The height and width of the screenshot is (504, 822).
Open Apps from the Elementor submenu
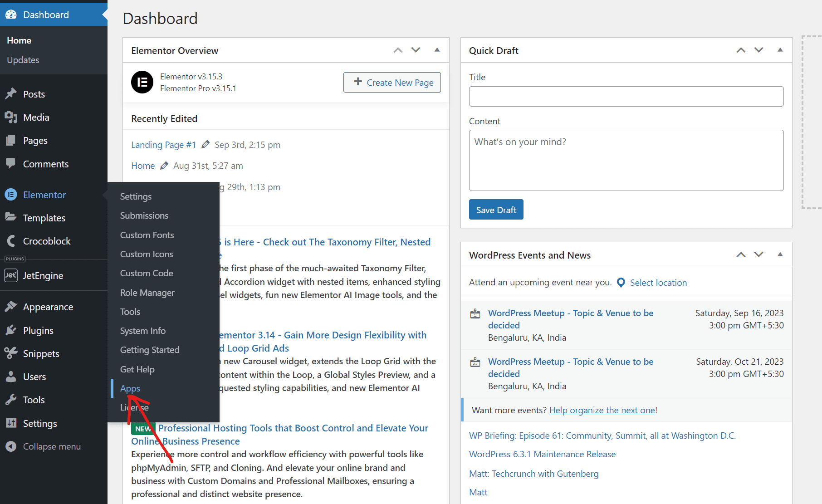point(130,388)
